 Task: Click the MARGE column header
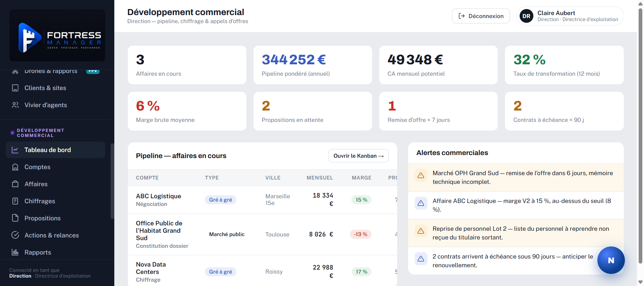point(361,178)
